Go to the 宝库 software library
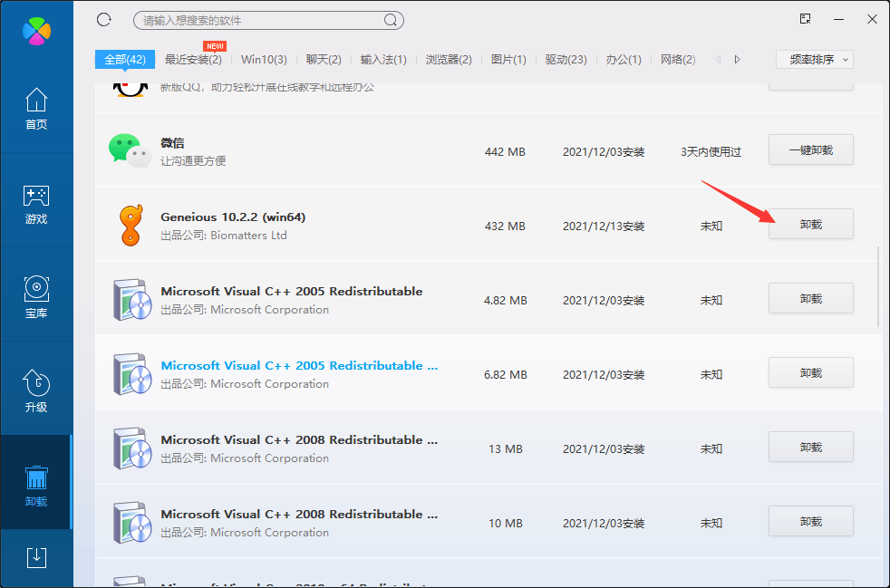Viewport: 890px width, 588px height. (36, 298)
